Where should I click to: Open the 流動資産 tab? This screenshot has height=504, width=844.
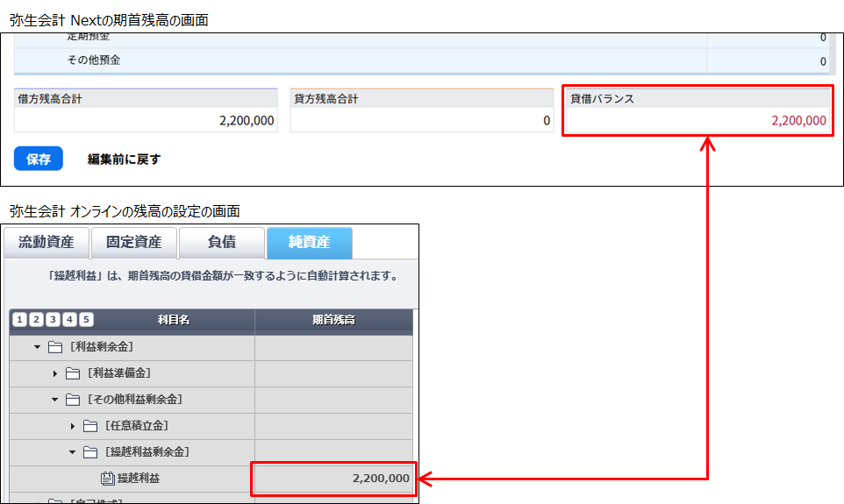(46, 243)
